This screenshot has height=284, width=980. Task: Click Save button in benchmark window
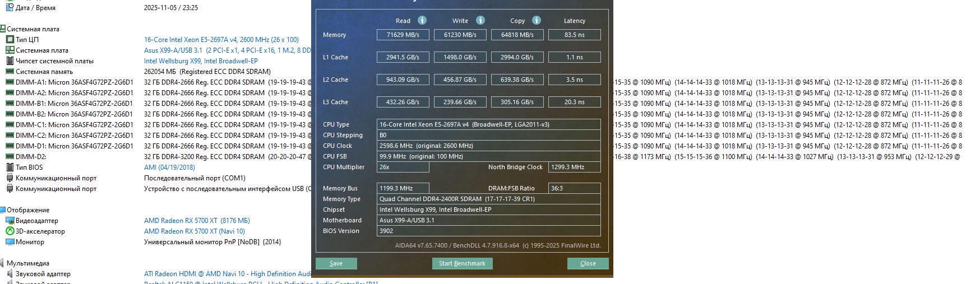coord(336,263)
